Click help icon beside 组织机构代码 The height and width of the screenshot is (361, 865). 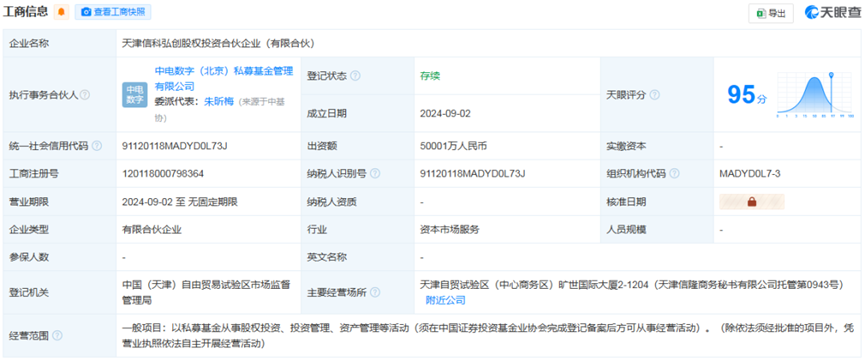coord(674,174)
